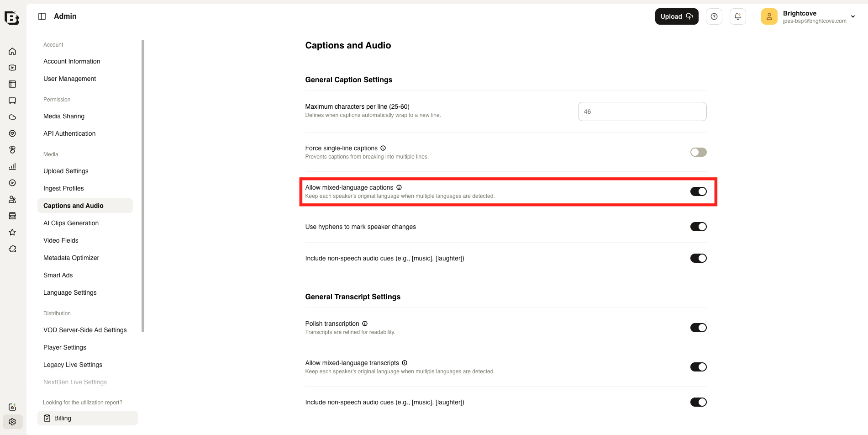
Task: Click the Upload button
Action: pyautogui.click(x=677, y=16)
